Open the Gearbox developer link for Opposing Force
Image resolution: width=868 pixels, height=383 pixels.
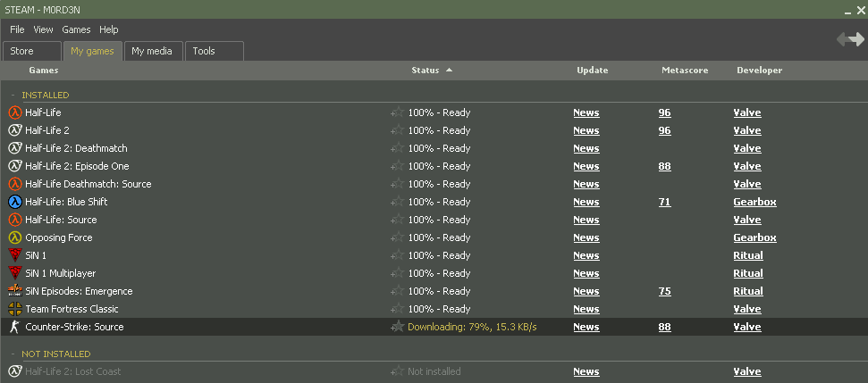pos(754,237)
